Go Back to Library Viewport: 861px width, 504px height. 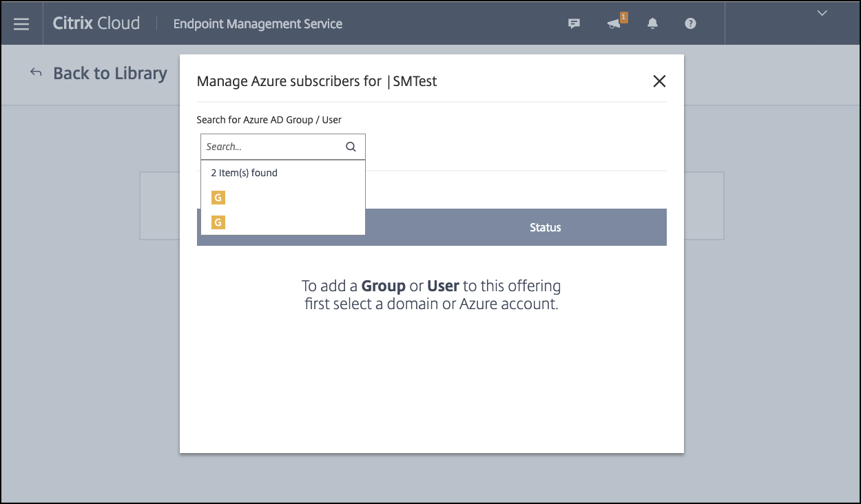(x=110, y=73)
